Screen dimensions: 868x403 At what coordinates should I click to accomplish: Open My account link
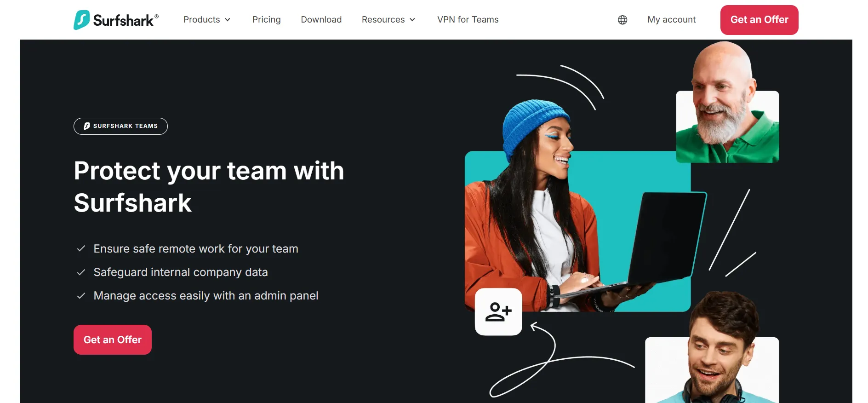point(672,20)
